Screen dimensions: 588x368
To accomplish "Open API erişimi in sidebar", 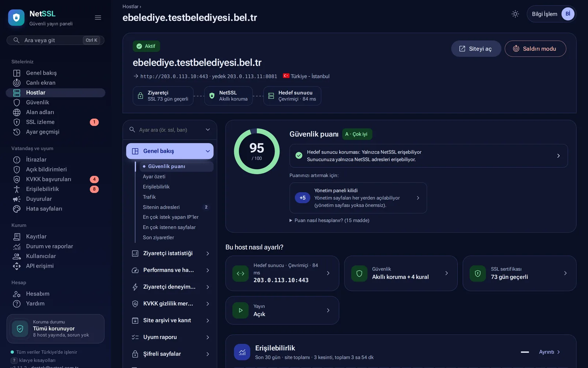I will click(x=55, y=266).
